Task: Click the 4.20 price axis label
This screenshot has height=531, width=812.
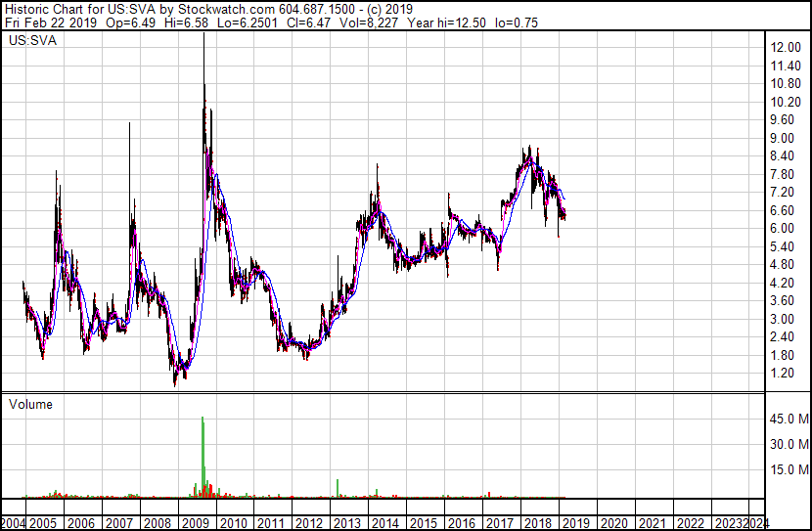Action: 782,283
